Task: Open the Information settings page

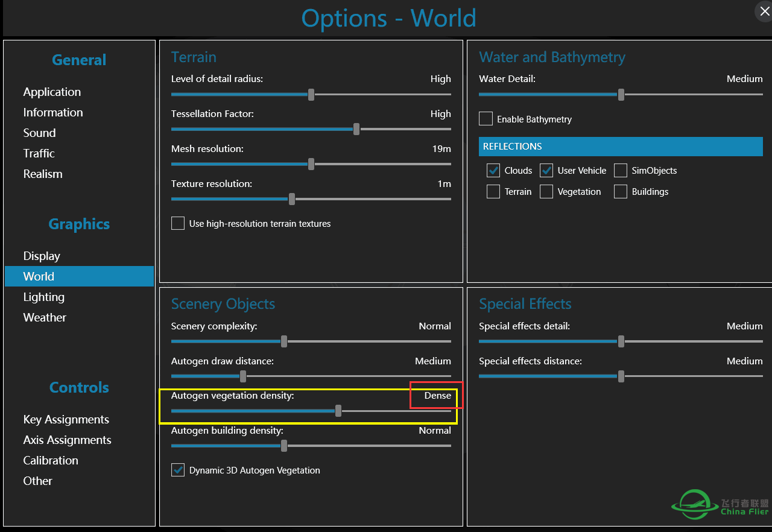Action: click(53, 112)
